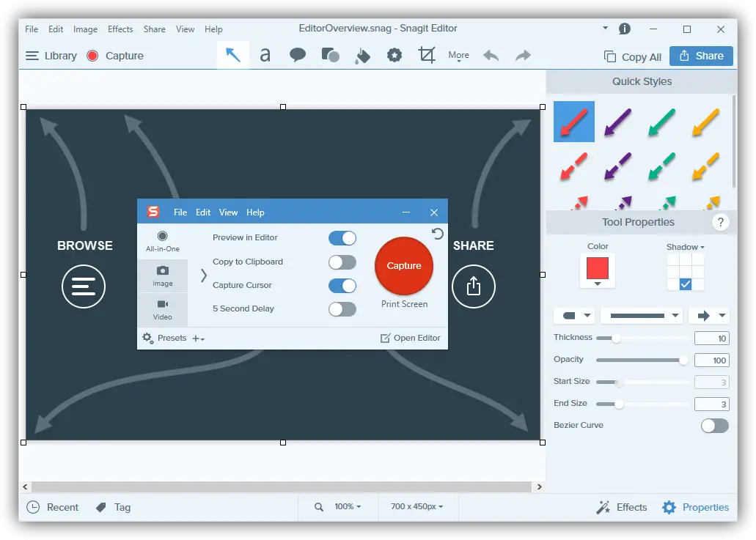Select the Text tool
This screenshot has height=540, width=756.
[265, 56]
